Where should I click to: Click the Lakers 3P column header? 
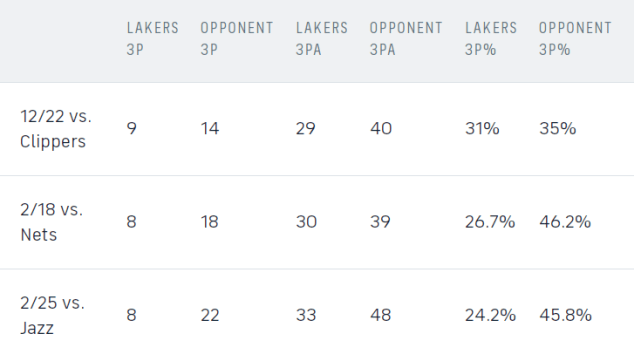[x=152, y=39]
